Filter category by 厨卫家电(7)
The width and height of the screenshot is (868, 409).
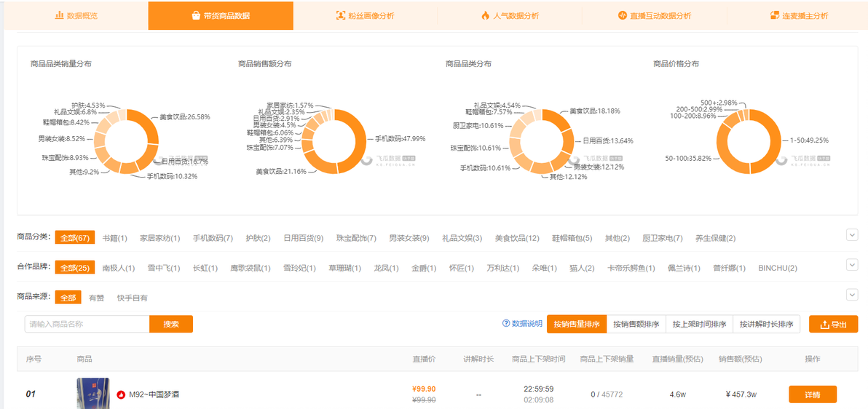click(x=663, y=238)
